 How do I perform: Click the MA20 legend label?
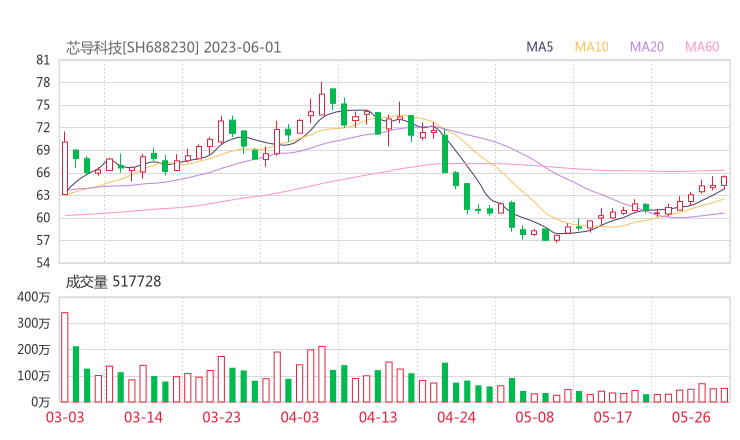click(647, 47)
